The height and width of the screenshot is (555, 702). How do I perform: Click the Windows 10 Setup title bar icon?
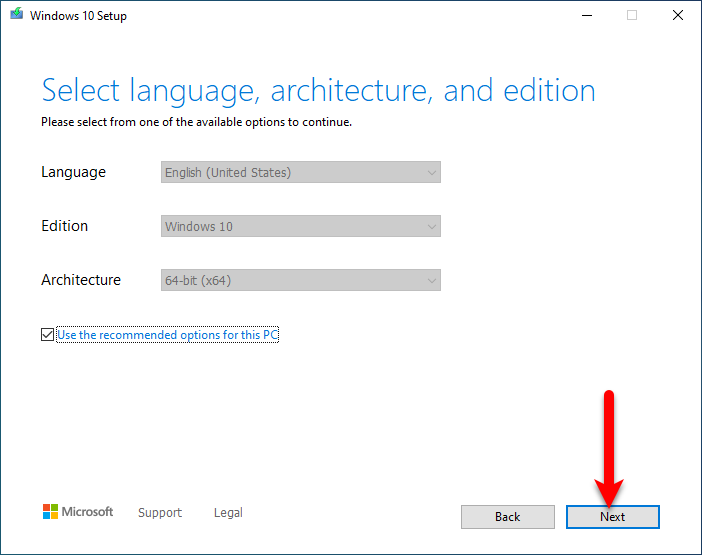(x=17, y=14)
